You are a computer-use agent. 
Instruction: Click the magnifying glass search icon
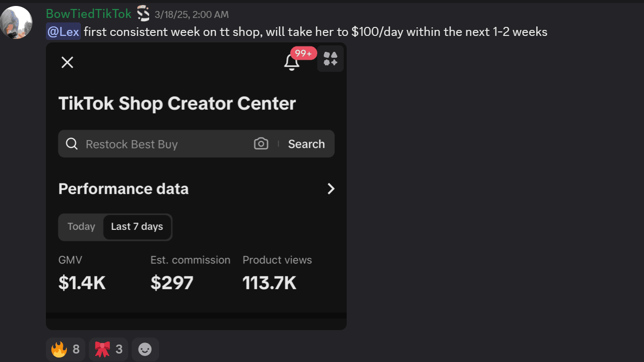point(72,144)
